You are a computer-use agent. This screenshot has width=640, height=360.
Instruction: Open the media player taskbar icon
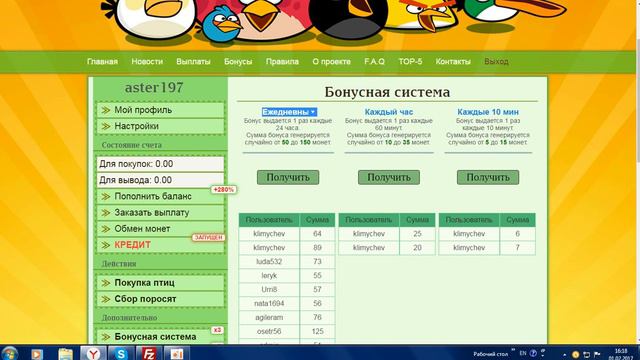coord(37,354)
